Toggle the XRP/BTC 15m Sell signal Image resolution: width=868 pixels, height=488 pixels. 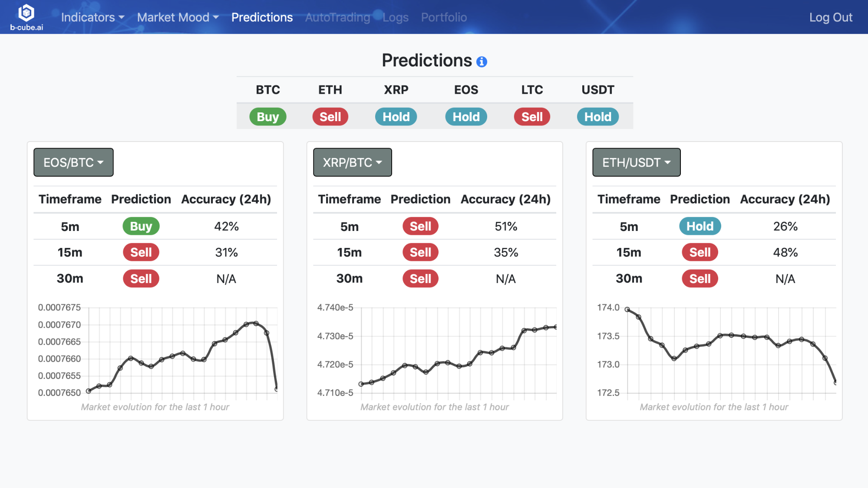point(420,252)
